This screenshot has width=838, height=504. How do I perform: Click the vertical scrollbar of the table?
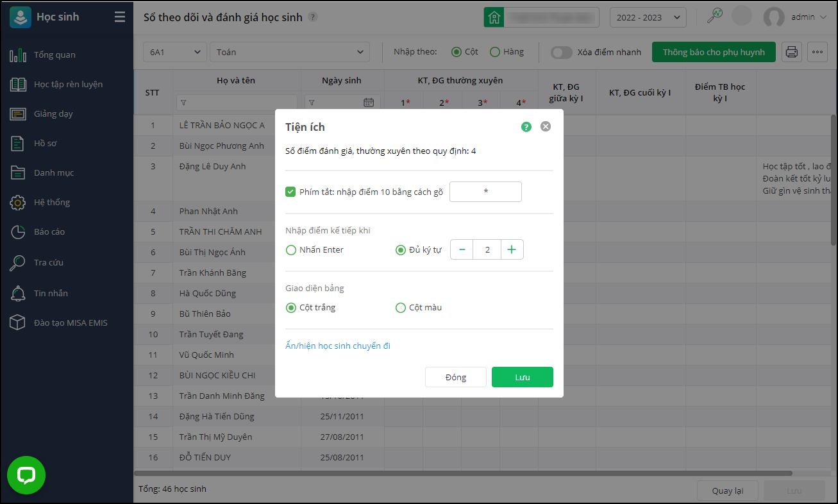click(x=834, y=180)
